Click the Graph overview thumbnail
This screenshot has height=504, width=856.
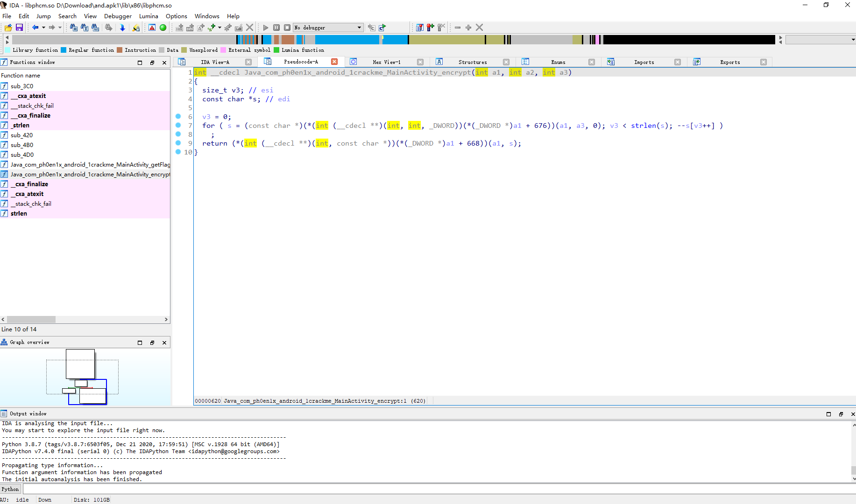click(x=85, y=377)
